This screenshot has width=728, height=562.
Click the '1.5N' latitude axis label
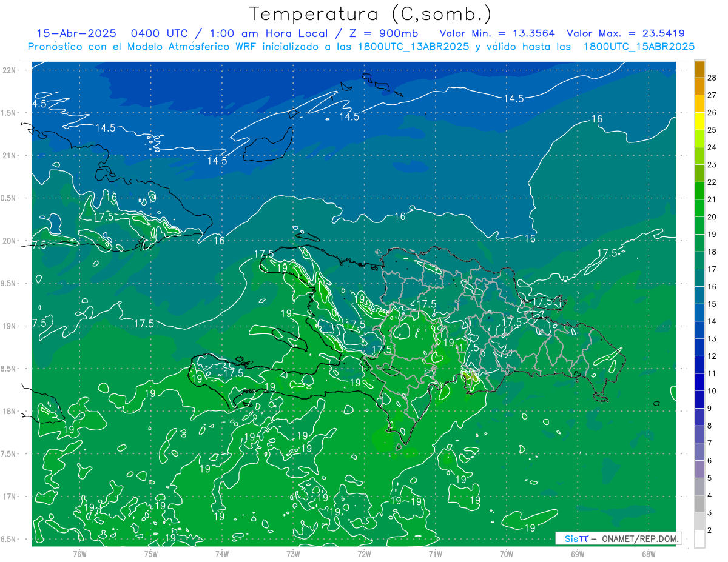pyautogui.click(x=9, y=113)
